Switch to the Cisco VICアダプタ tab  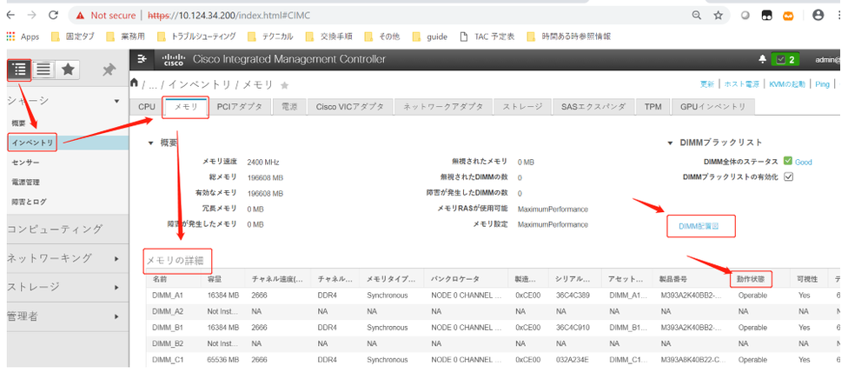click(350, 106)
